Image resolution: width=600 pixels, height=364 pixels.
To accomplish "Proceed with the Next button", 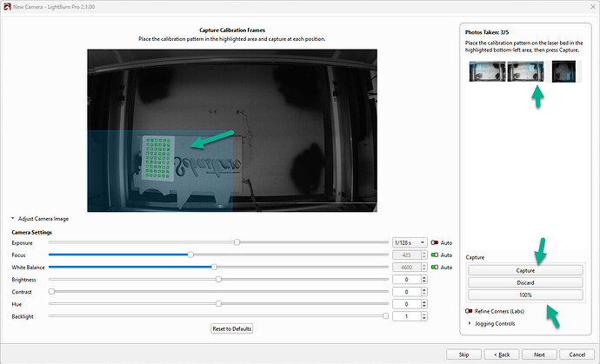I will click(539, 354).
